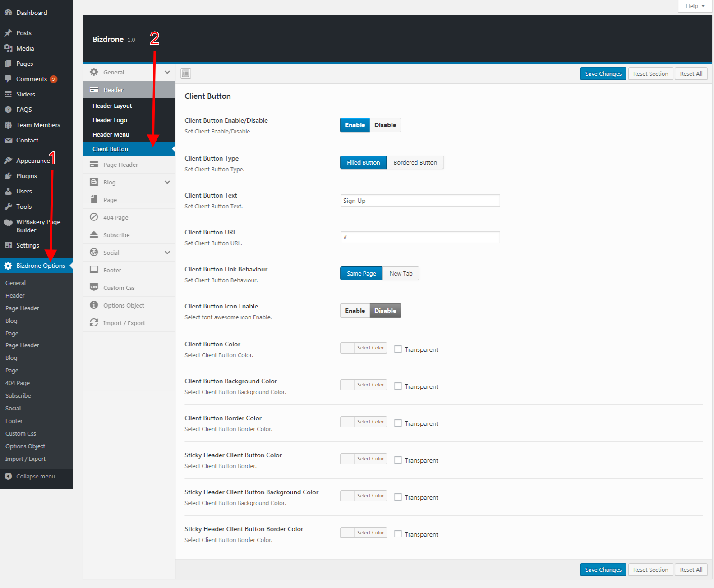Click the FAQS question mark icon

[x=8, y=110]
